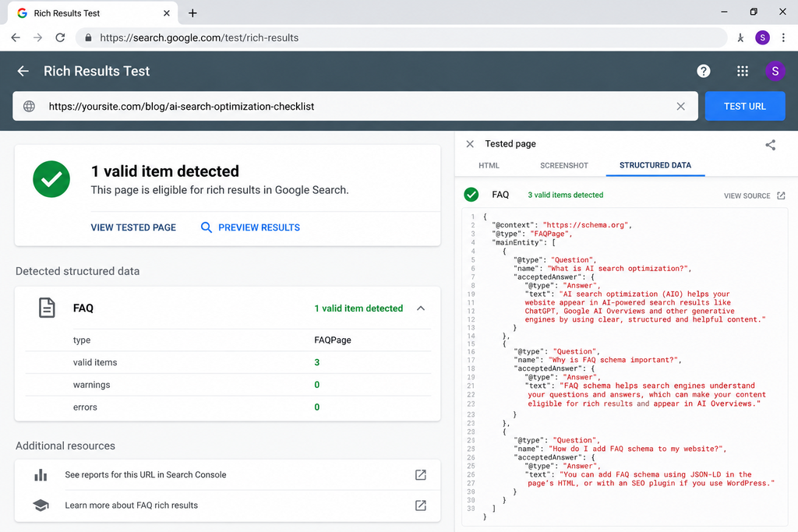
Task: Click the share icon in Tested page panel
Action: (771, 145)
